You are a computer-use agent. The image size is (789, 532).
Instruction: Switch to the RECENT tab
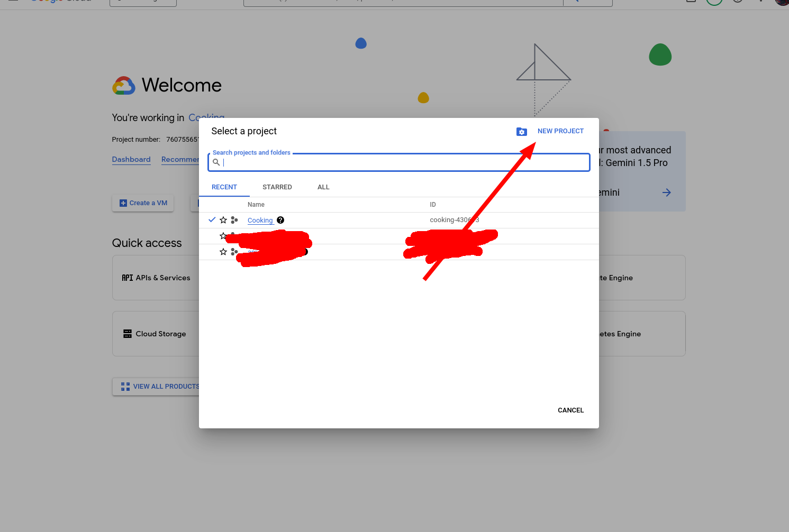tap(224, 187)
